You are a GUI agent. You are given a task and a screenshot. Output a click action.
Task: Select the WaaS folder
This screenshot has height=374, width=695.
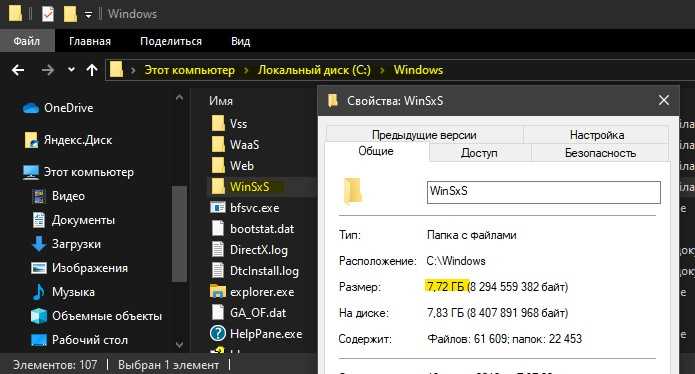tap(244, 144)
